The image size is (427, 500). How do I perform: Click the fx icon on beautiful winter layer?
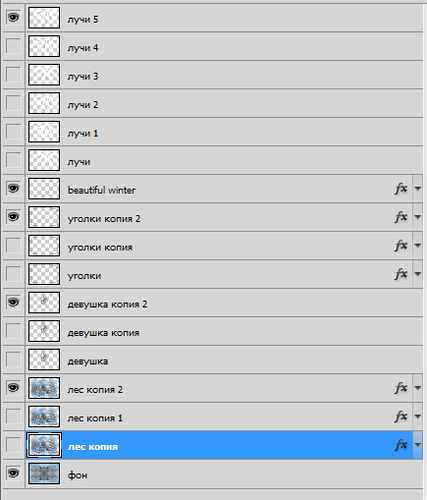401,189
